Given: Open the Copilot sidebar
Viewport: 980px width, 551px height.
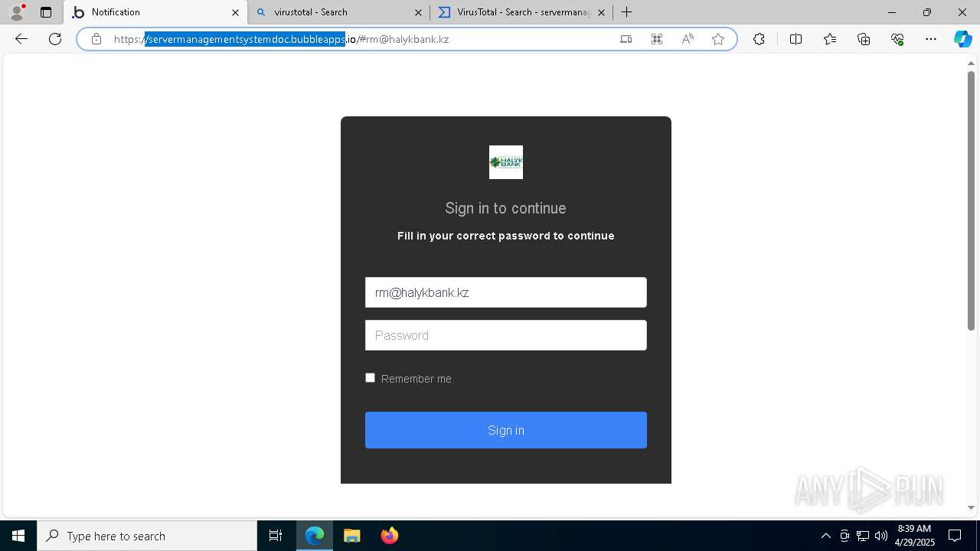Looking at the screenshot, I should click(963, 39).
